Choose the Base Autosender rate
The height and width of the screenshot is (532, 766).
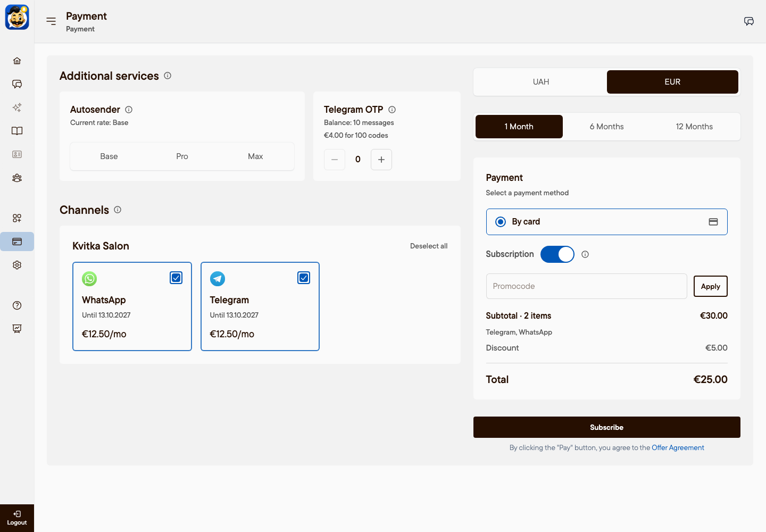click(x=109, y=156)
